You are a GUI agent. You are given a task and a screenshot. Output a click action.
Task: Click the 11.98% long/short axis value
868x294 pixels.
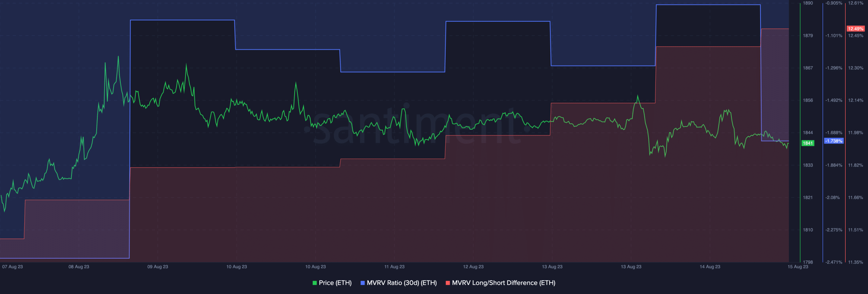point(855,133)
